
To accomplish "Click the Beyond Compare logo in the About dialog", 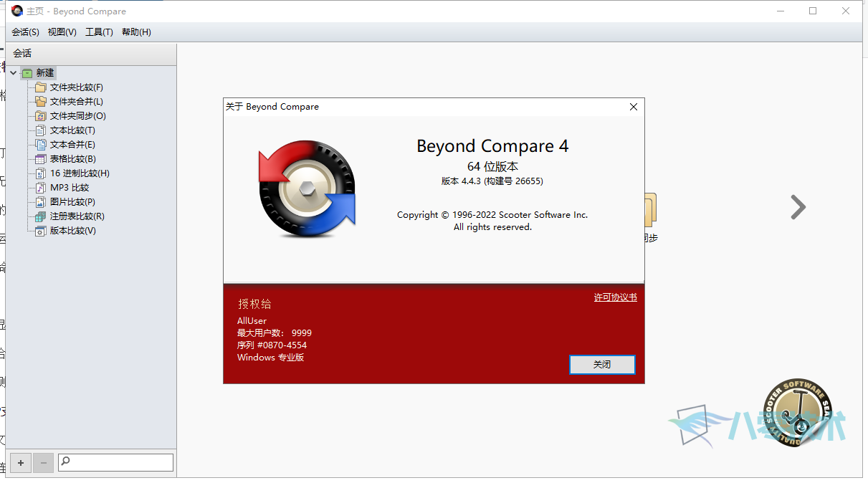I will coord(307,189).
